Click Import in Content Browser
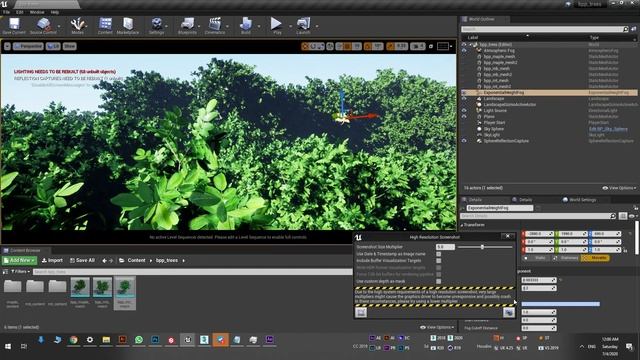 click(52, 260)
